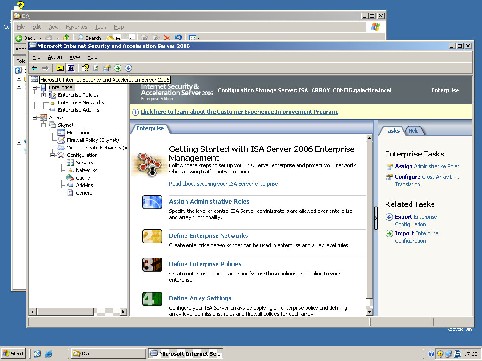The image size is (482, 361).
Task: Select Servers under Configuration
Action: (x=84, y=163)
